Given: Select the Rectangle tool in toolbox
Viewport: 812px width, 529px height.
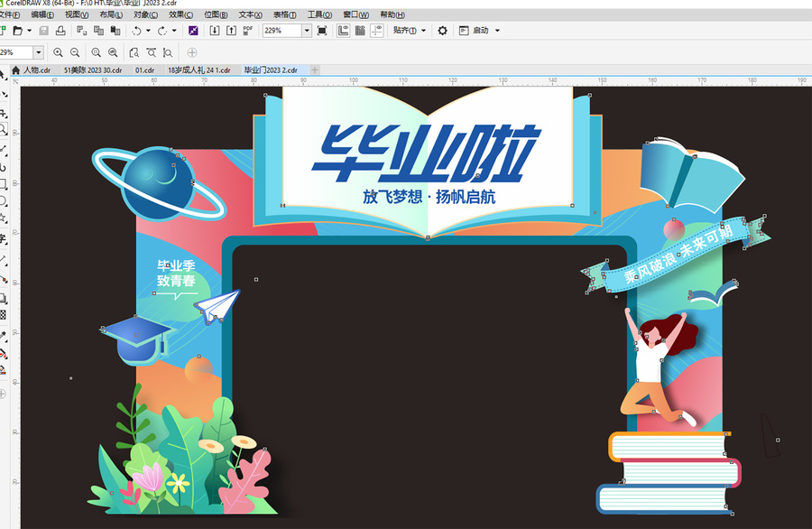Looking at the screenshot, I should point(3,184).
